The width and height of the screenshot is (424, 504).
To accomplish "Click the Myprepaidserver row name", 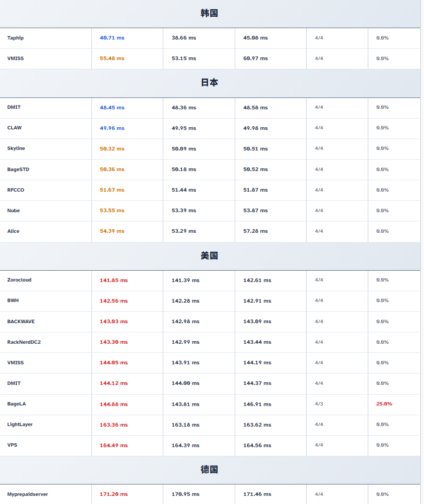I will [28, 494].
